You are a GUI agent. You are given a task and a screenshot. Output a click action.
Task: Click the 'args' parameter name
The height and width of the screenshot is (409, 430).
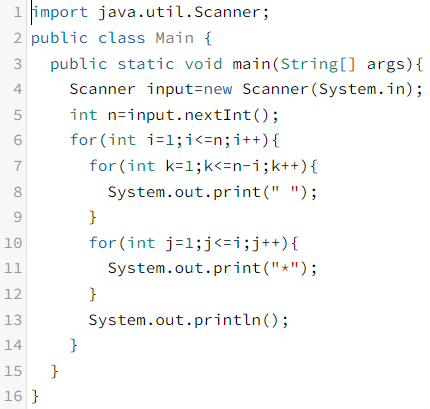tap(386, 65)
